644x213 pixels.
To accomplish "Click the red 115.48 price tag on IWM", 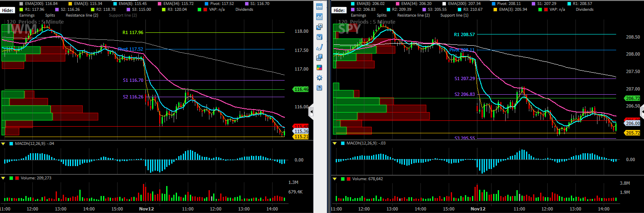I will click(300, 126).
